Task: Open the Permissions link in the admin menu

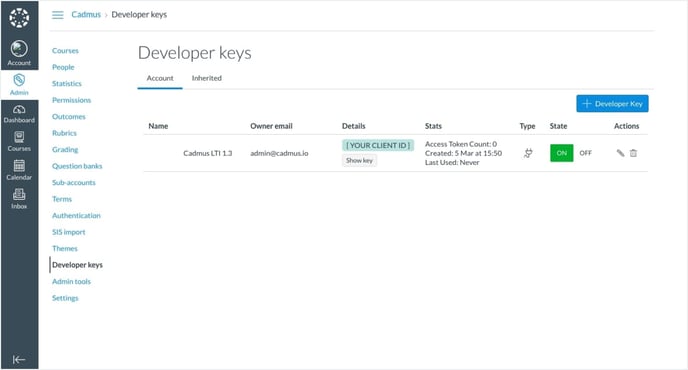Action: pyautogui.click(x=72, y=100)
